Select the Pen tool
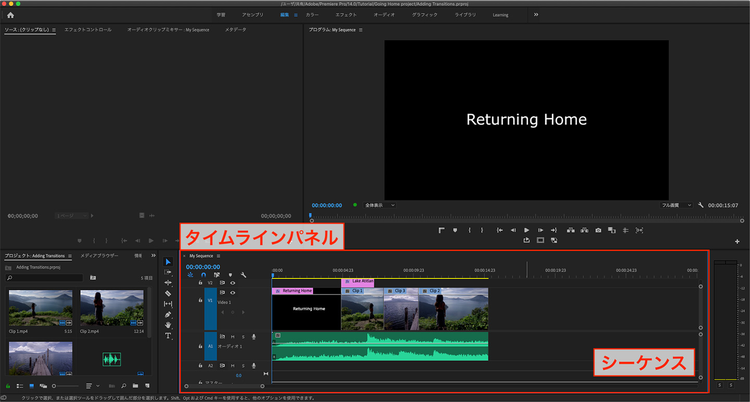Screen dimensions: 750x402 tap(168, 314)
